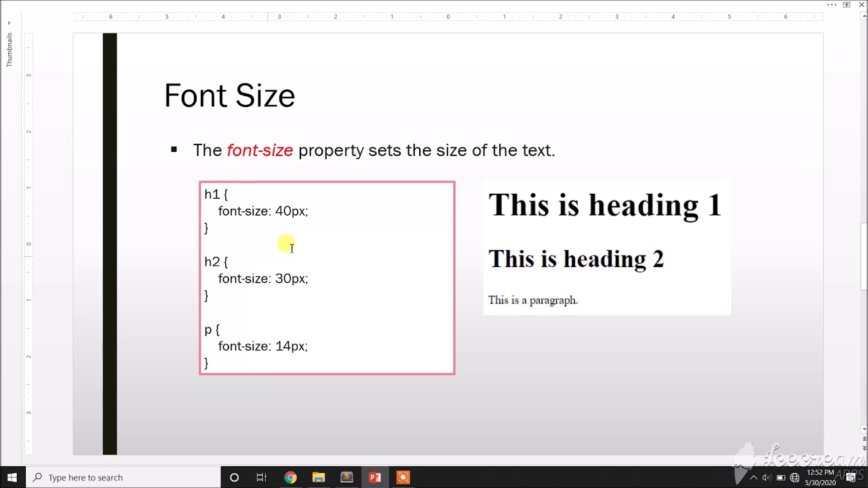868x488 pixels.
Task: Click the vertical scrollbar down arrow
Action: click(863, 429)
